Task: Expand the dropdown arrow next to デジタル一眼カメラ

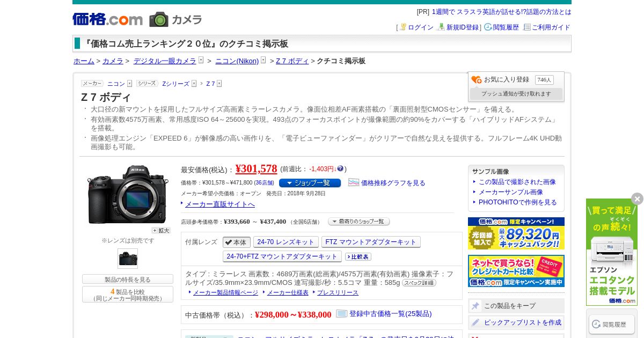Action: pyautogui.click(x=201, y=60)
